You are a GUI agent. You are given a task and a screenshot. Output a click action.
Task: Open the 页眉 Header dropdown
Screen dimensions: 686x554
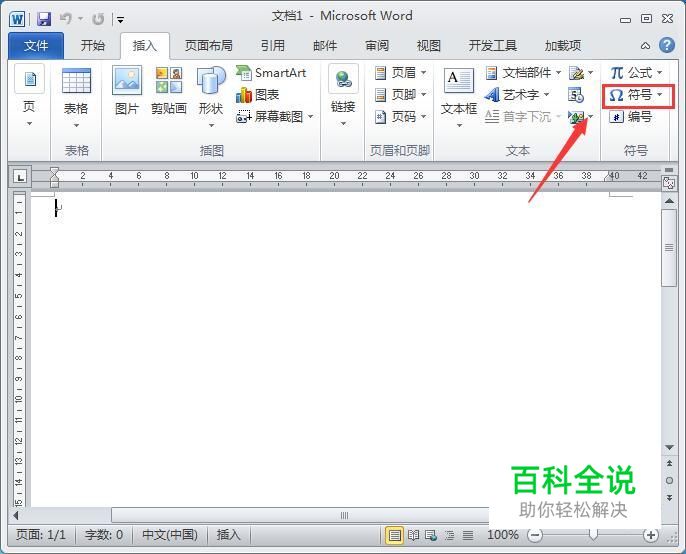pos(400,73)
